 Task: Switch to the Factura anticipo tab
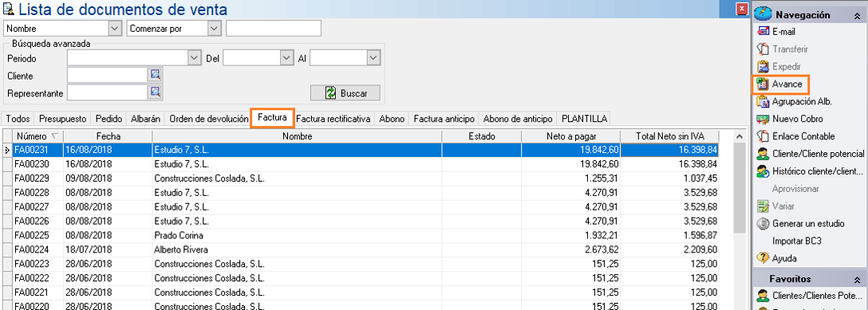click(x=444, y=119)
